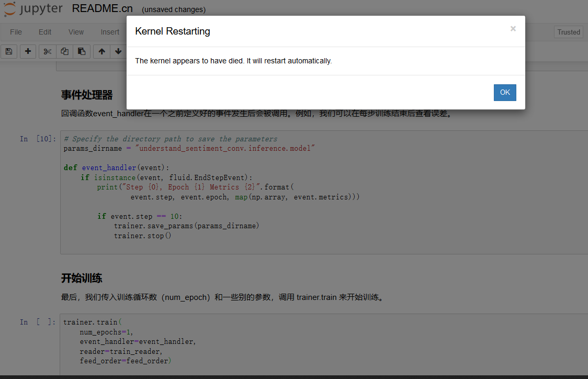Open the File menu
Viewport: 588px width, 379px height.
pyautogui.click(x=16, y=32)
